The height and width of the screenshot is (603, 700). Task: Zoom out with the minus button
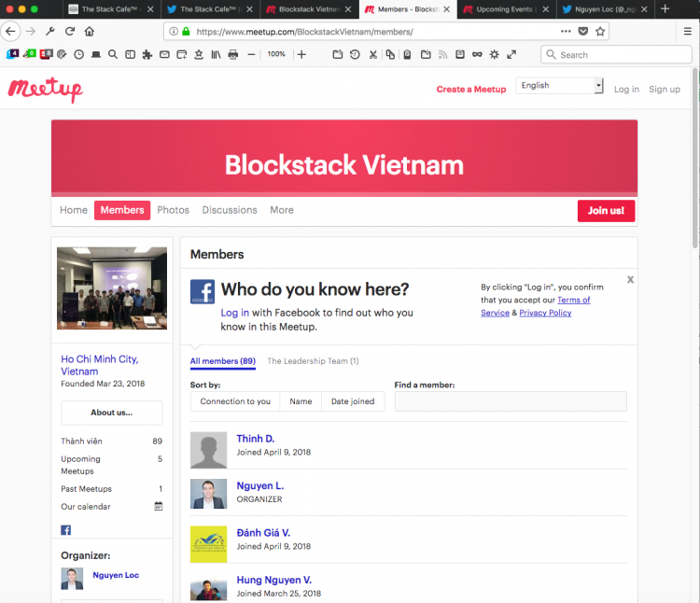point(251,54)
